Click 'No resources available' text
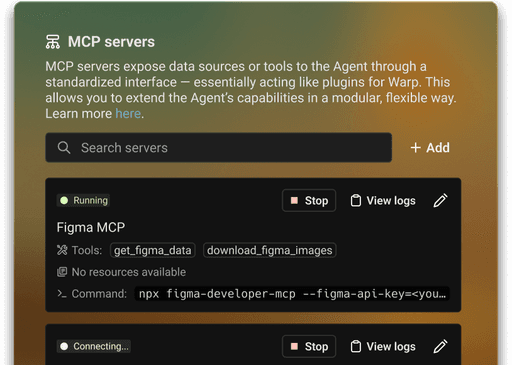The height and width of the screenshot is (365, 512). (129, 272)
